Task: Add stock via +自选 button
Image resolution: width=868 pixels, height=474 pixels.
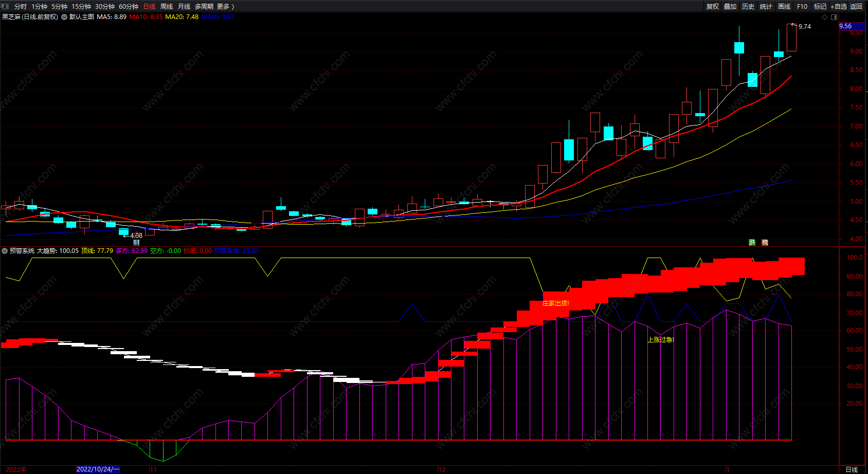Action: [839, 7]
